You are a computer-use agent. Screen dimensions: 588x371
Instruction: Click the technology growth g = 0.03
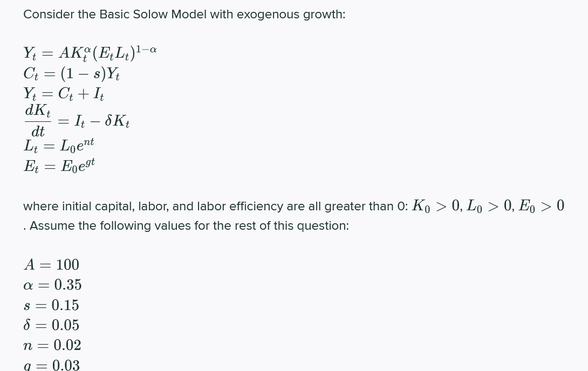coord(52,365)
